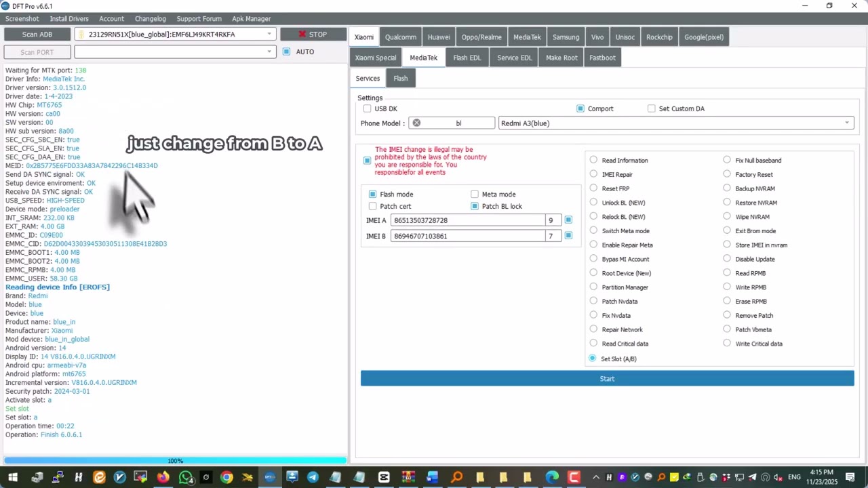Image resolution: width=868 pixels, height=488 pixels.
Task: Open WhatsApp from the taskbar
Action: (x=185, y=478)
